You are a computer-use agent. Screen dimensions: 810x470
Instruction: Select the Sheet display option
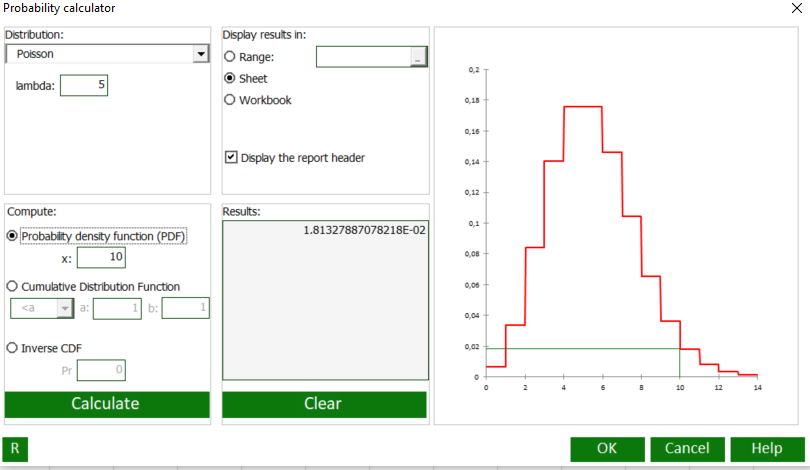pos(230,78)
